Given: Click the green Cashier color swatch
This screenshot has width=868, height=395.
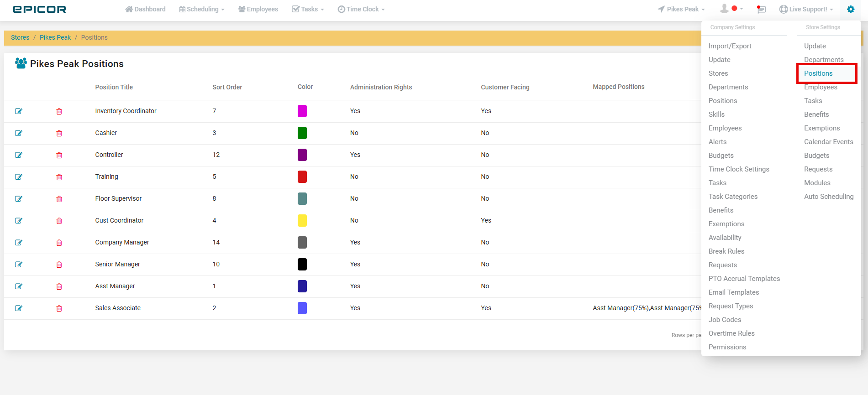Looking at the screenshot, I should 302,133.
